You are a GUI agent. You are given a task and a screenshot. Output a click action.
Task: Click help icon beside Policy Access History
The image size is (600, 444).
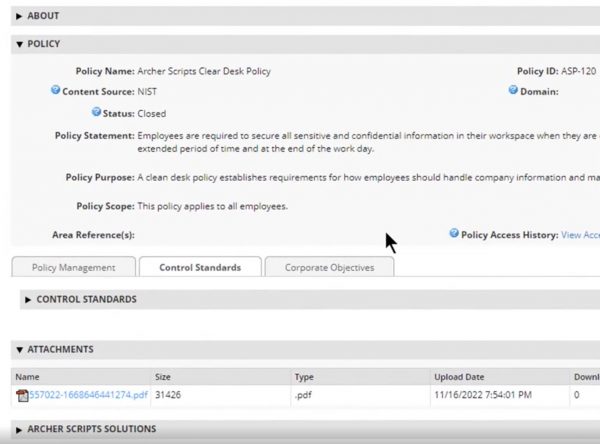[454, 233]
